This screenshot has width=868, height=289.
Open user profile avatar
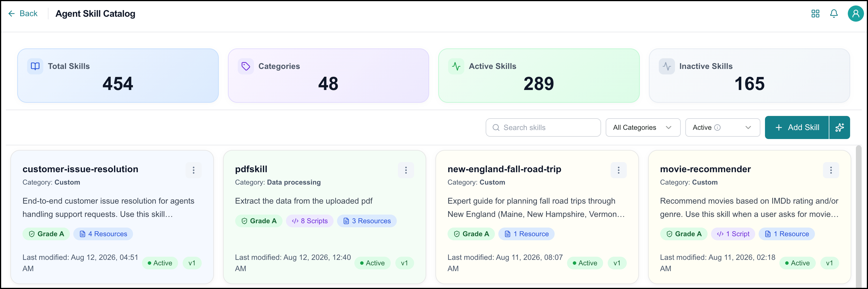coord(856,14)
